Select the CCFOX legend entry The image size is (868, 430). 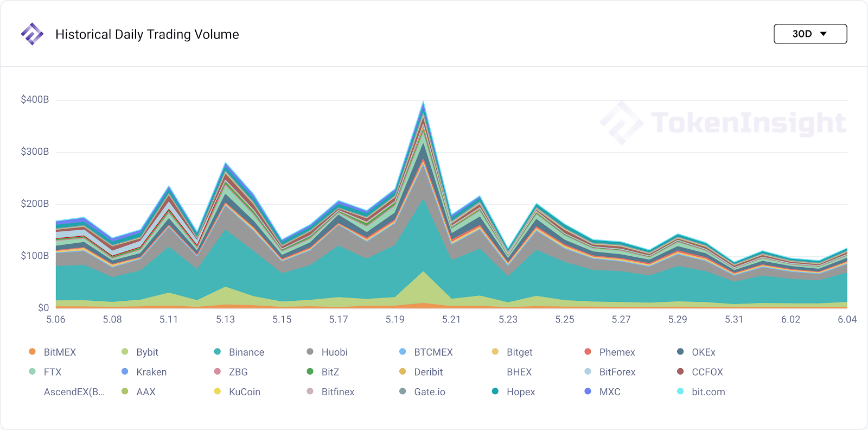pyautogui.click(x=700, y=372)
